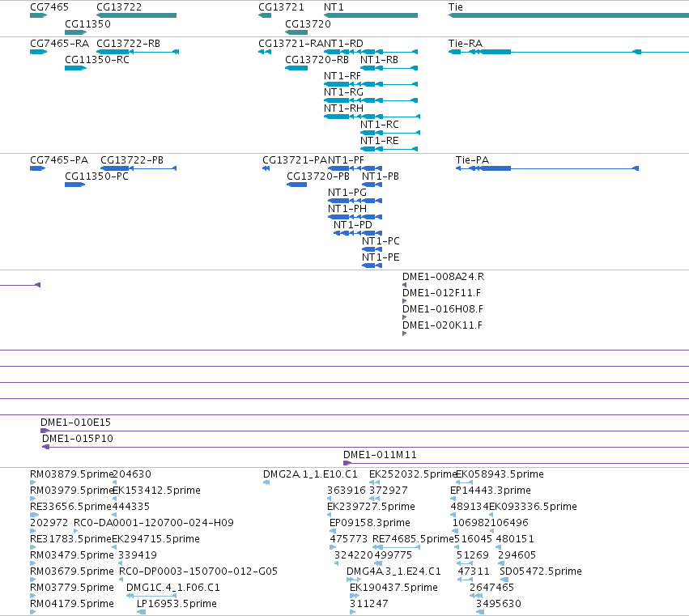
Task: Select the NT1-PG protein label
Action: point(347,193)
